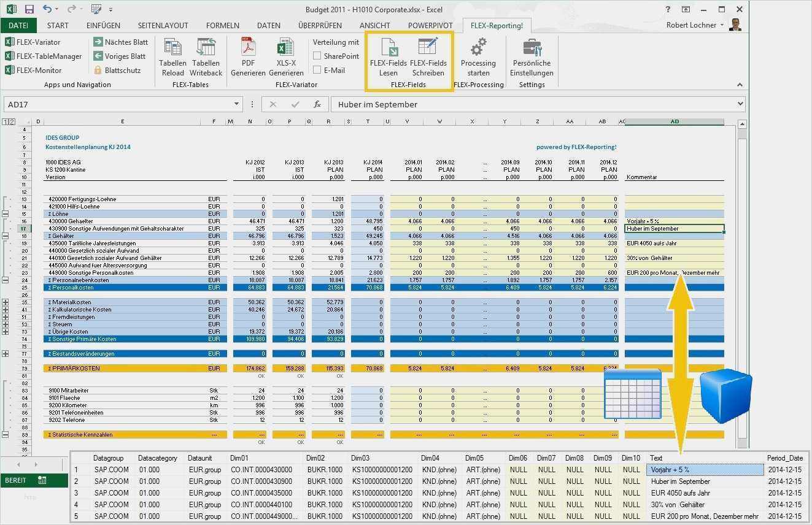This screenshot has width=812, height=525.
Task: Click the vertical scrollbar up arrow
Action: pos(741,125)
